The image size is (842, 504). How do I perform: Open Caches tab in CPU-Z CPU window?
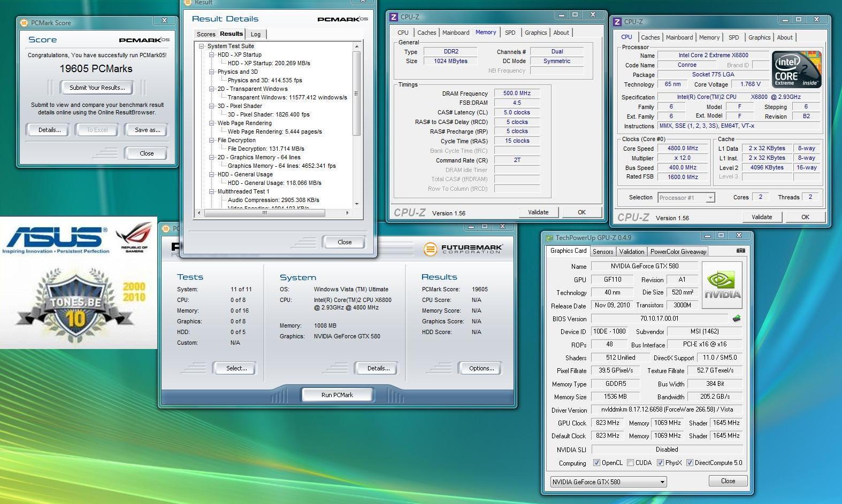(650, 37)
